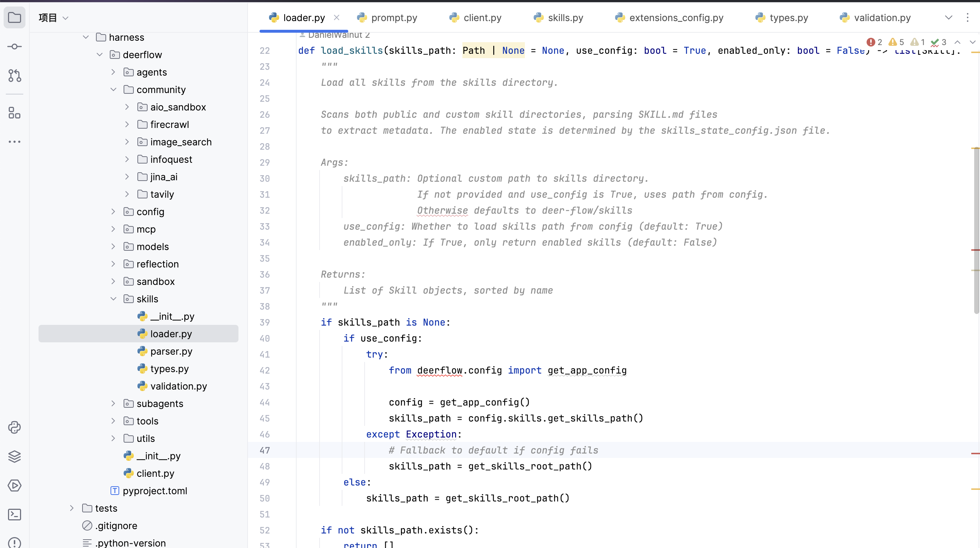
Task: Open parser.py in project tree
Action: click(x=171, y=351)
